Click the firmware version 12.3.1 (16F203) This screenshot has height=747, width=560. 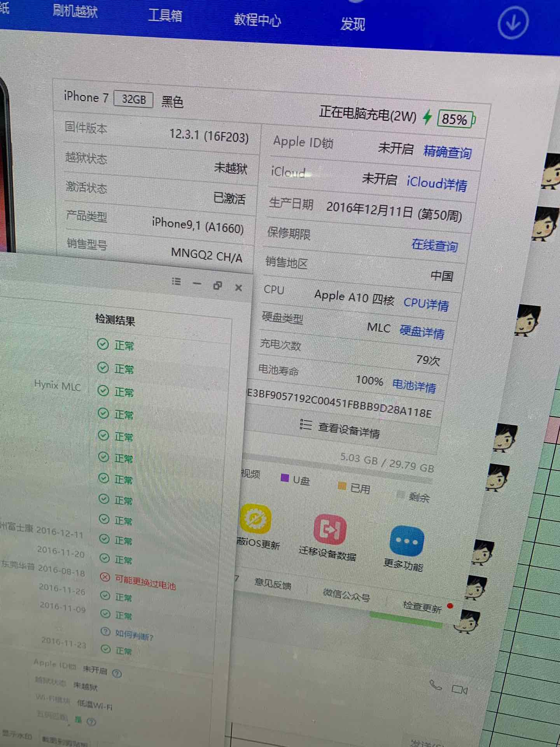click(209, 136)
